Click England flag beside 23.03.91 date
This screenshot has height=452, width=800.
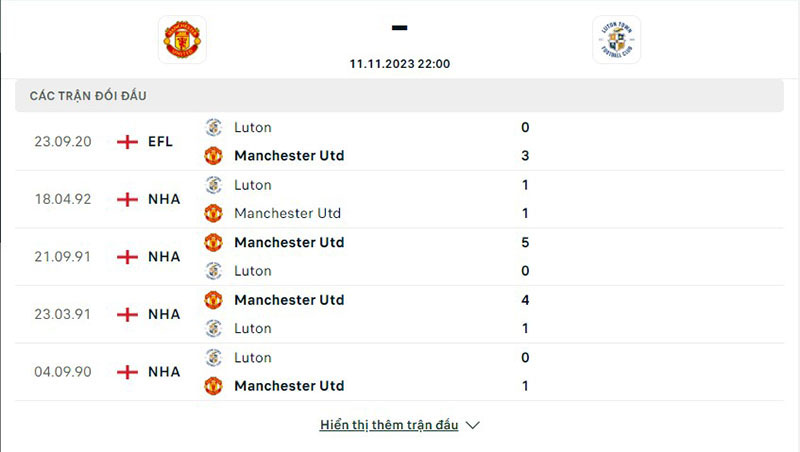(127, 314)
